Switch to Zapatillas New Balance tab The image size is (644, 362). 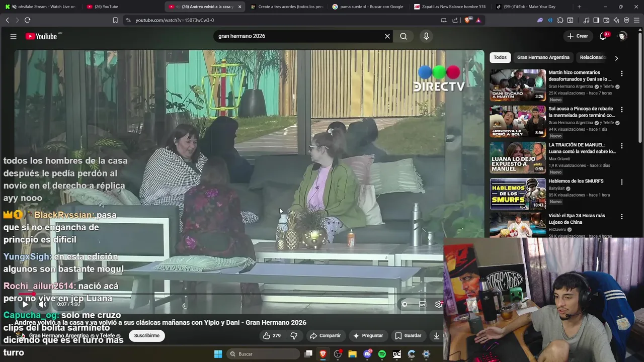pos(450,7)
